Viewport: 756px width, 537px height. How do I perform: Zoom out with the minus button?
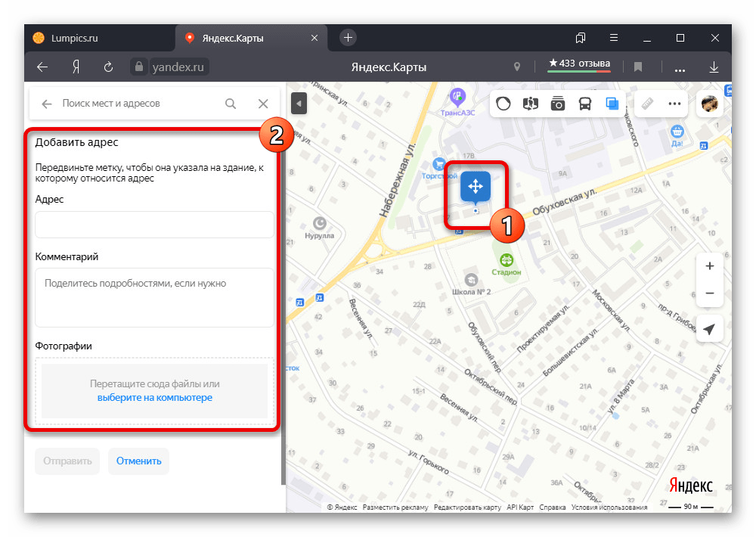709,293
